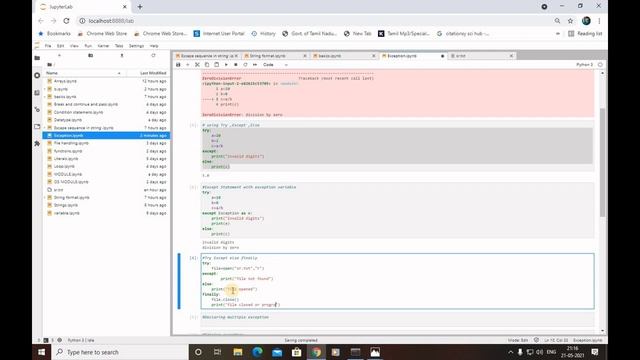Open the Run menu
This screenshot has width=640, height=360.
pyautogui.click(x=88, y=46)
